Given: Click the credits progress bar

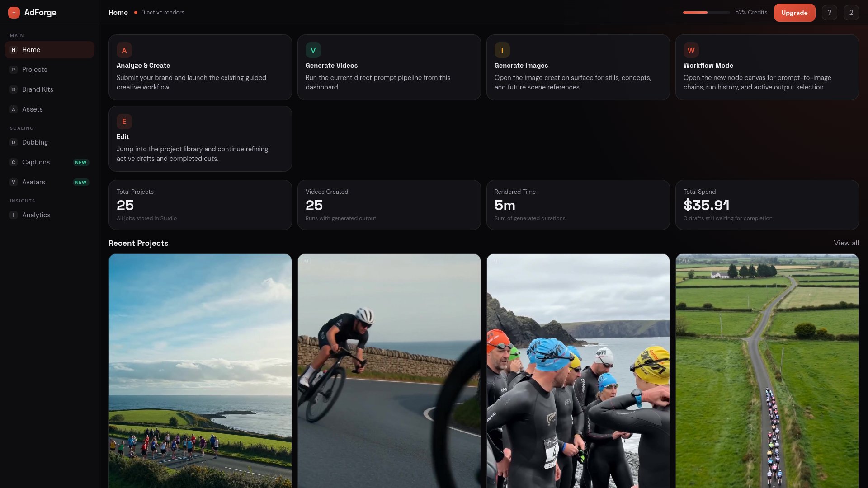Looking at the screenshot, I should [706, 13].
